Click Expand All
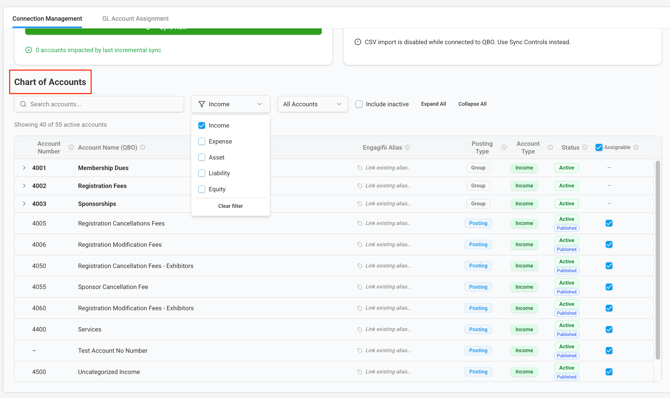This screenshot has height=398, width=670. [x=433, y=104]
